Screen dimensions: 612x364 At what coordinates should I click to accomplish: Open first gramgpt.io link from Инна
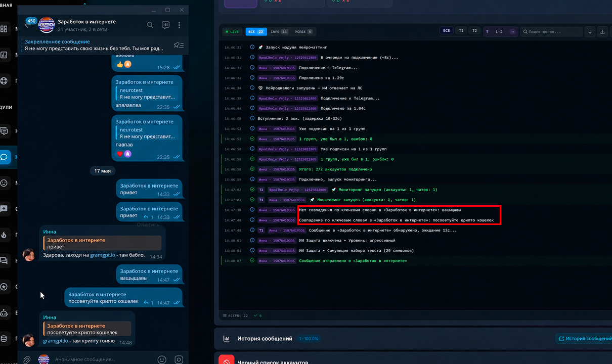click(x=103, y=255)
